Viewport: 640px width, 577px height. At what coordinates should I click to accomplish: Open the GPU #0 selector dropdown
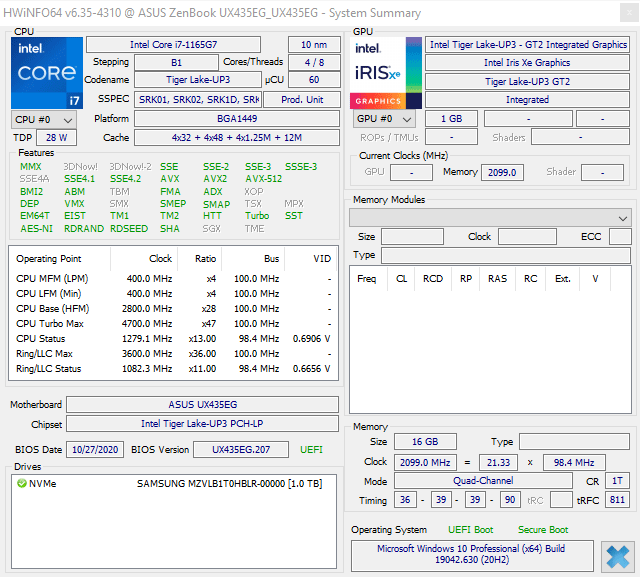tap(384, 119)
